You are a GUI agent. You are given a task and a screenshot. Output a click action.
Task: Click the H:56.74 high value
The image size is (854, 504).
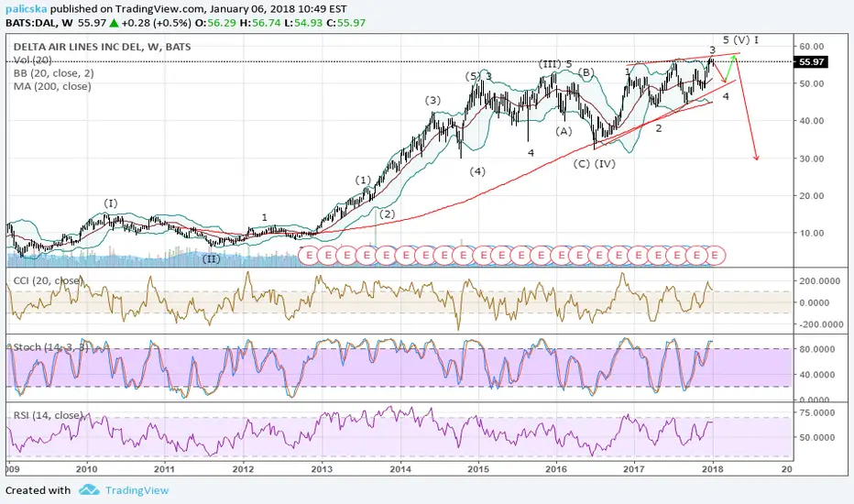pyautogui.click(x=259, y=23)
